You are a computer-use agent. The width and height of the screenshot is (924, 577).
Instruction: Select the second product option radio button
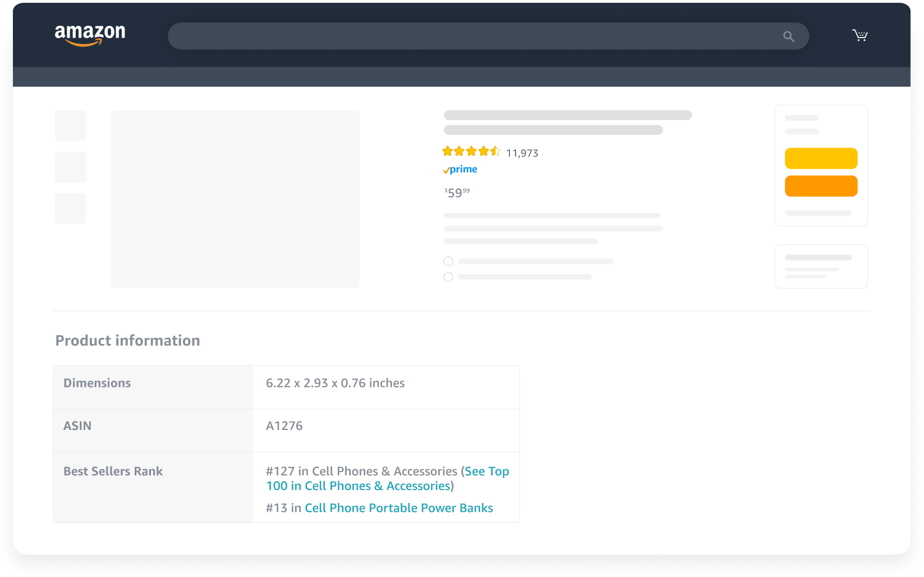pos(448,277)
